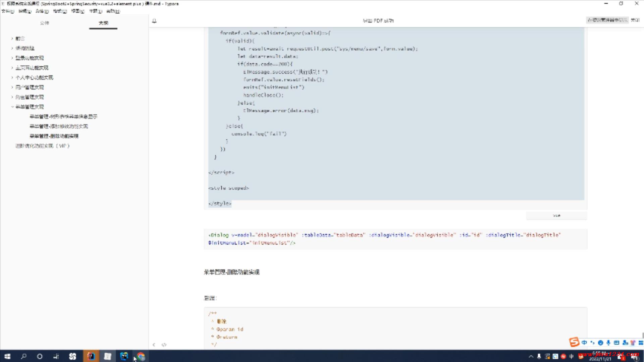
Task: Open the Windows Start menu
Action: 7,356
